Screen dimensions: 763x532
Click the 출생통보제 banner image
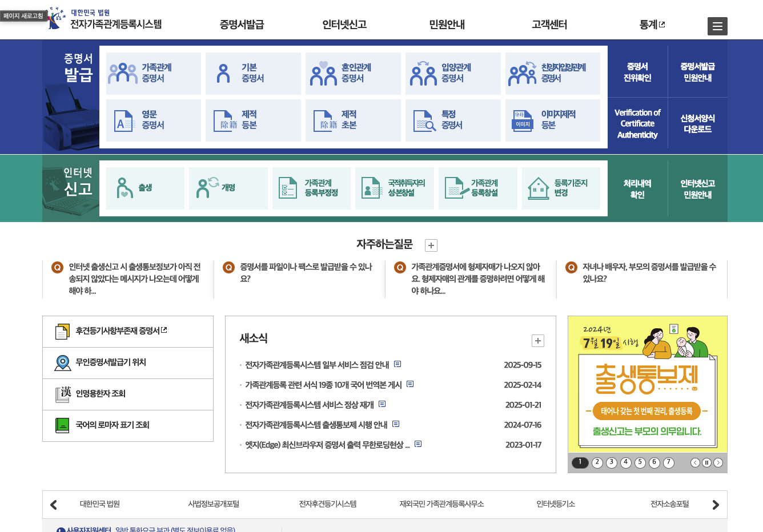pyautogui.click(x=648, y=384)
